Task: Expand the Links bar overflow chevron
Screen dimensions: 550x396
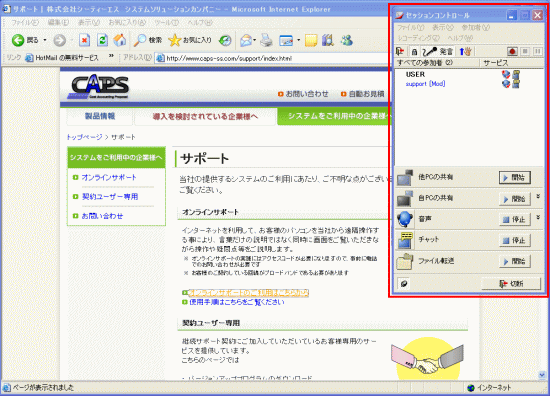Action: click(x=111, y=56)
